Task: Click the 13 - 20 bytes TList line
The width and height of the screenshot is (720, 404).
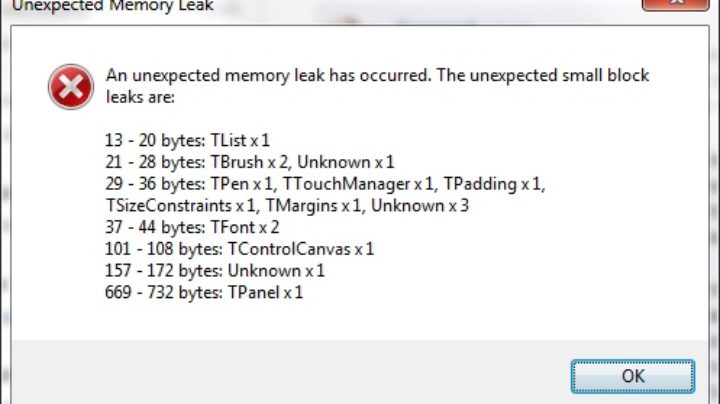Action: 186,140
